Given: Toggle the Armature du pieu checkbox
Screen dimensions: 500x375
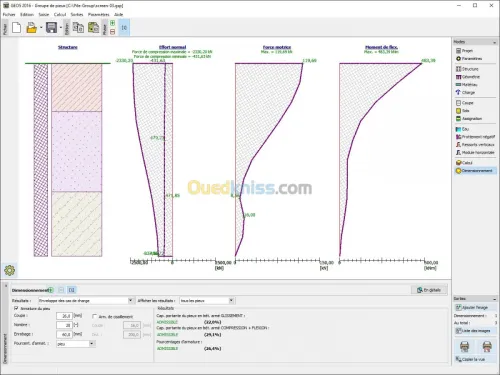Looking at the screenshot, I should pyautogui.click(x=16, y=308).
